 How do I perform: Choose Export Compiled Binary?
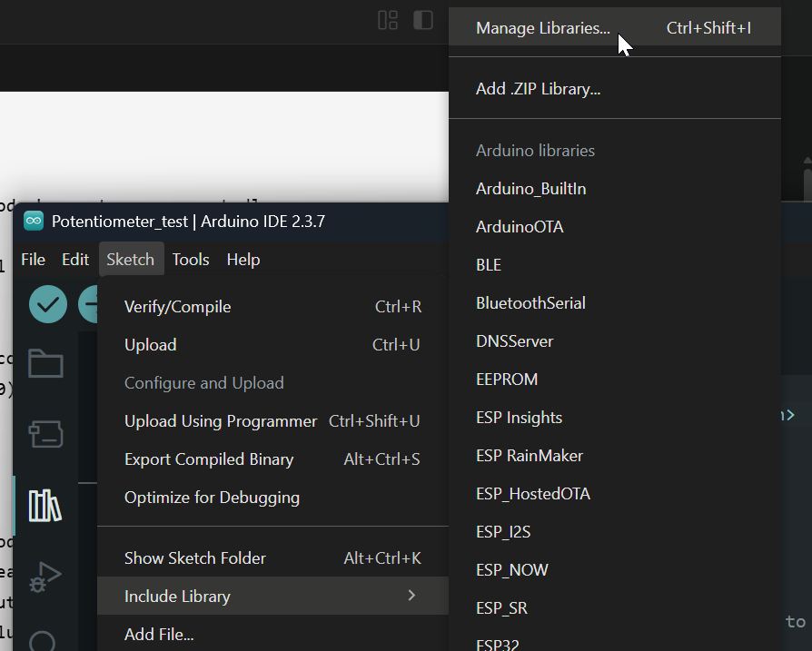pyautogui.click(x=209, y=459)
